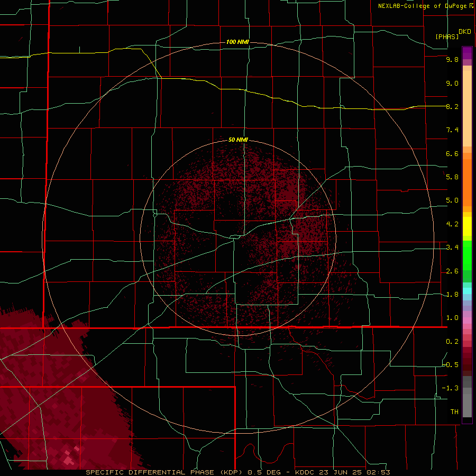Click the 100 NMI range ring label
476x476 pixels.
coord(237,42)
